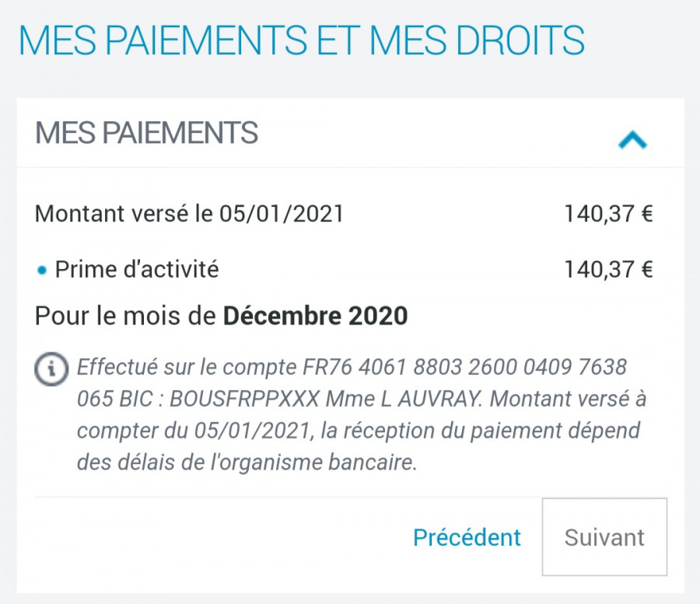Viewport: 700px width, 604px height.
Task: Click the blue bullet before Prime d'activité
Action: [42, 270]
